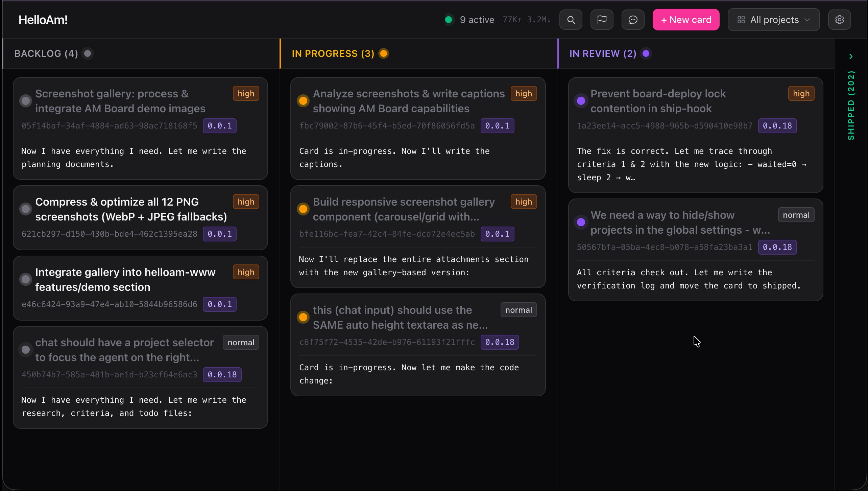This screenshot has height=491, width=868.
Task: Open the chat bubble icon
Action: click(x=633, y=20)
